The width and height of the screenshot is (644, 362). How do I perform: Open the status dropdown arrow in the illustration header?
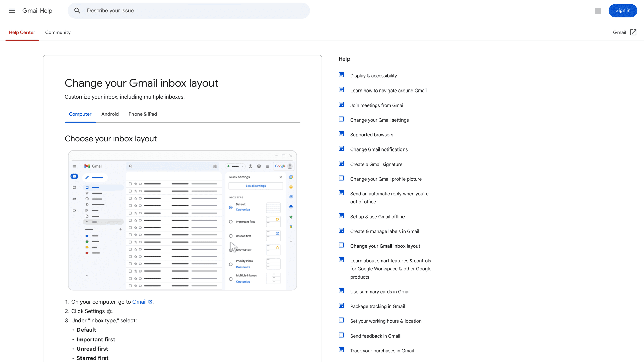(x=242, y=166)
